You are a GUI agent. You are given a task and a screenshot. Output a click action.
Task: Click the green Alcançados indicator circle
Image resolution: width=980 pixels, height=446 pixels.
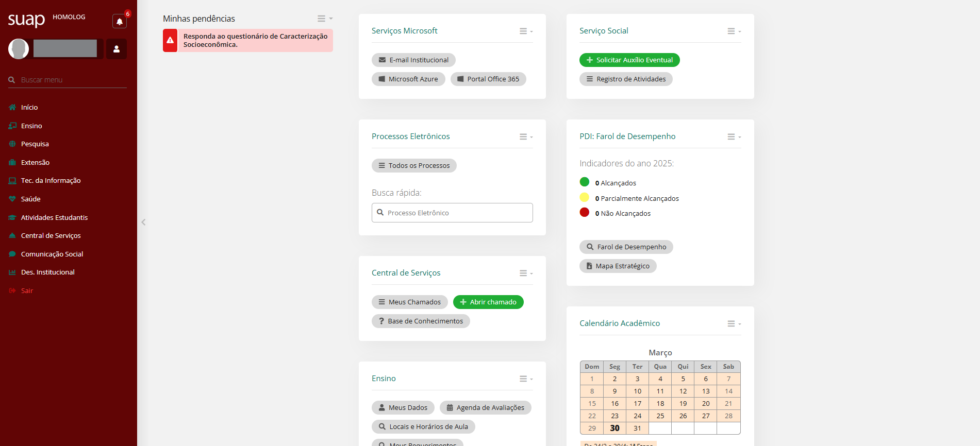(x=584, y=182)
